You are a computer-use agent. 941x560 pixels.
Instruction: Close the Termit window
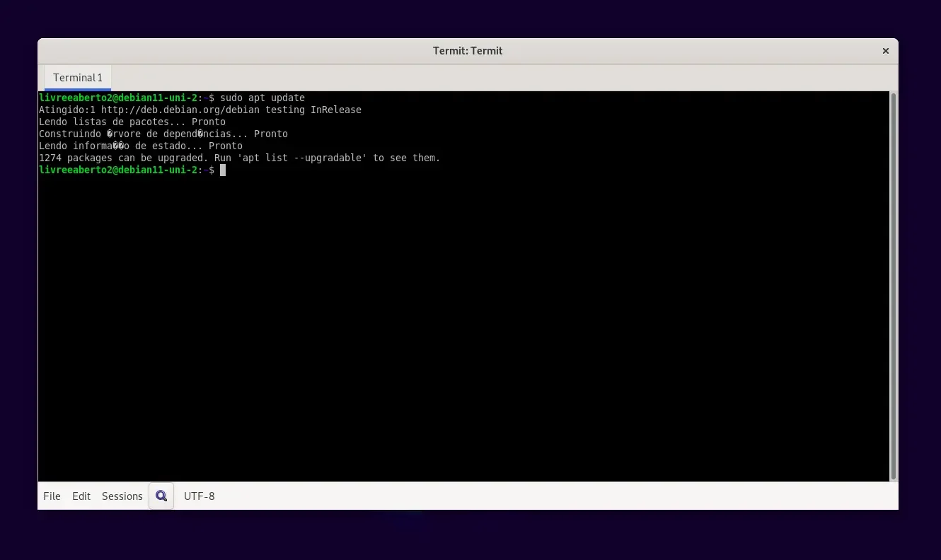pos(885,51)
